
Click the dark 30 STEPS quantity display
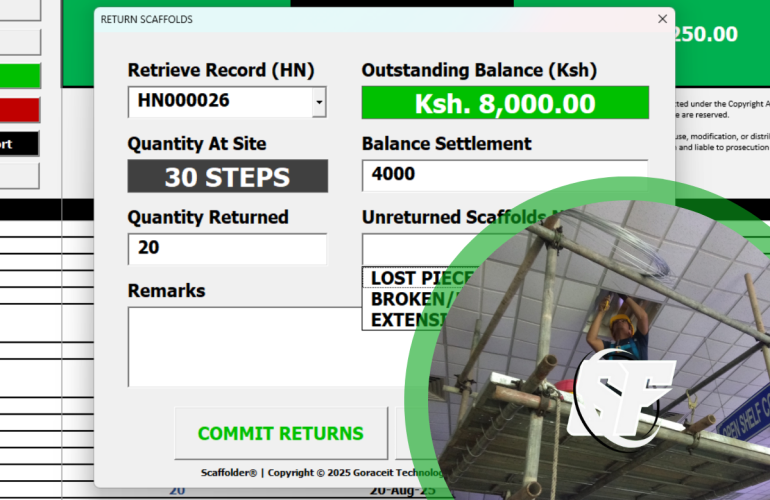point(227,177)
